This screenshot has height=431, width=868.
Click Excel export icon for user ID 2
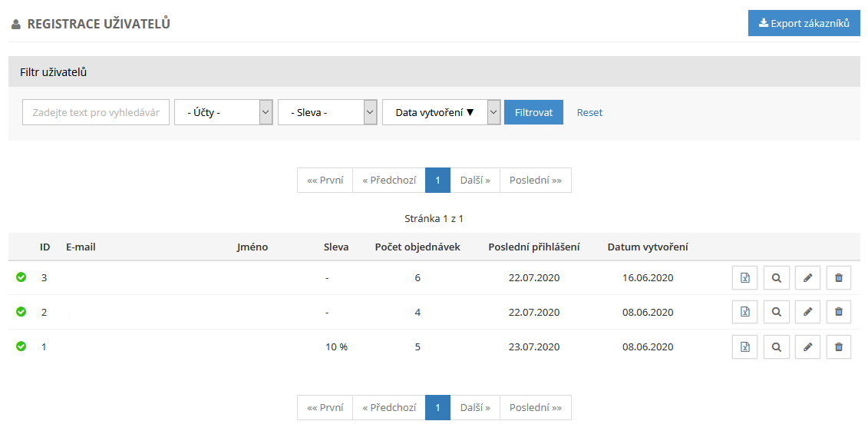[744, 312]
